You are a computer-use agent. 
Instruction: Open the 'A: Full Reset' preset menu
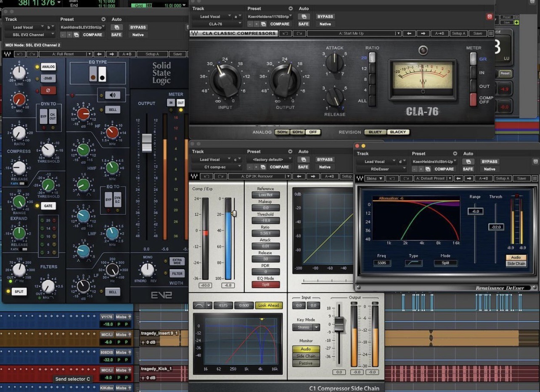click(65, 54)
